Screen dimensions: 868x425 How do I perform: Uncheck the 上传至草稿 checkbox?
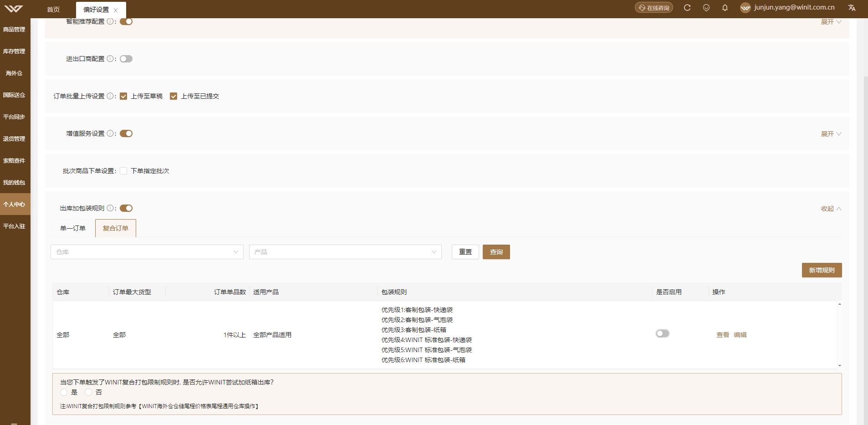123,96
